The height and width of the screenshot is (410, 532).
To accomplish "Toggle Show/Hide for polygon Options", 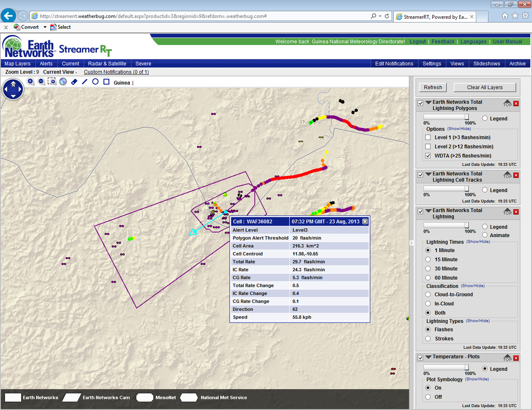I will (459, 129).
